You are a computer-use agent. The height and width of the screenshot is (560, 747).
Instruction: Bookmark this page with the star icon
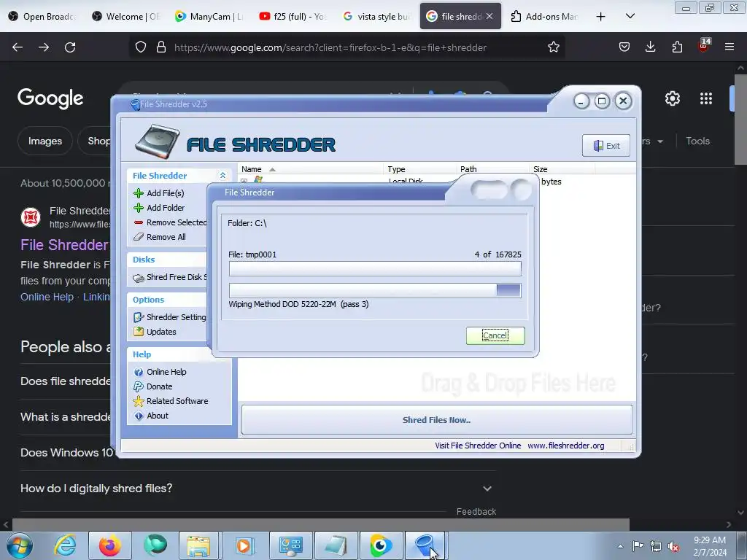point(553,47)
